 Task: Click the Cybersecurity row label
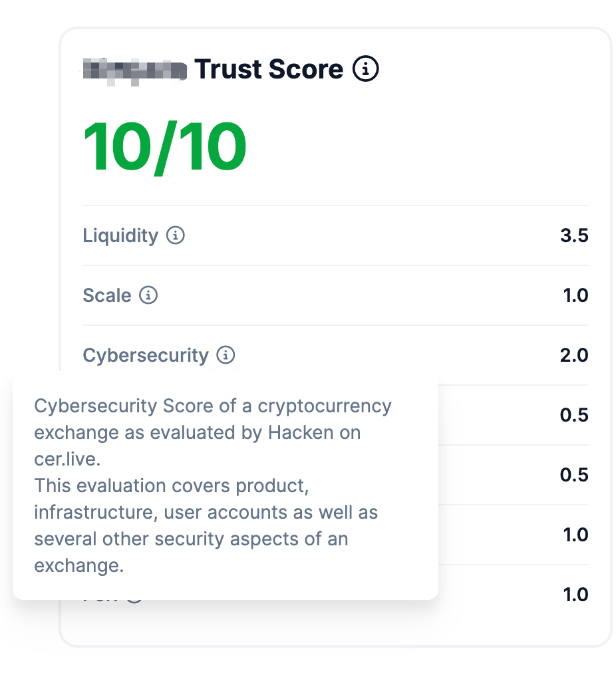146,355
